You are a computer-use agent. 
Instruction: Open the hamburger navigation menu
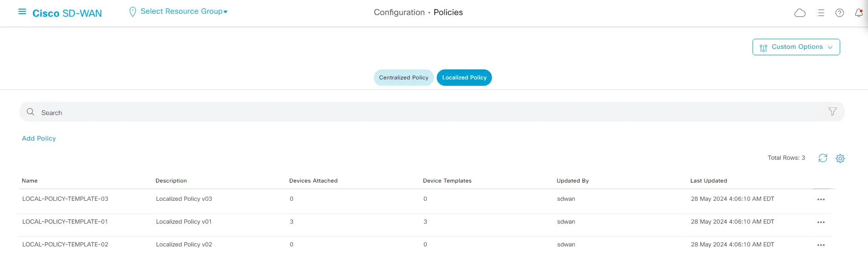22,12
